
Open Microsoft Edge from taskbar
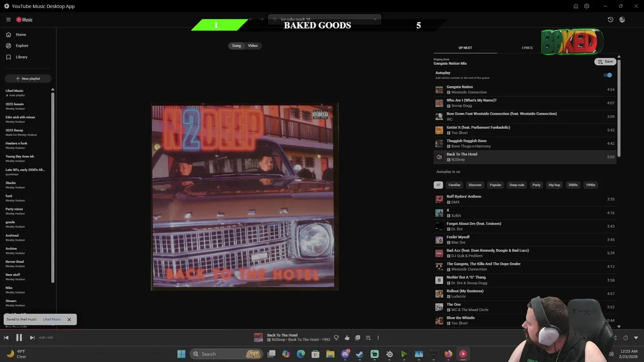point(301,354)
